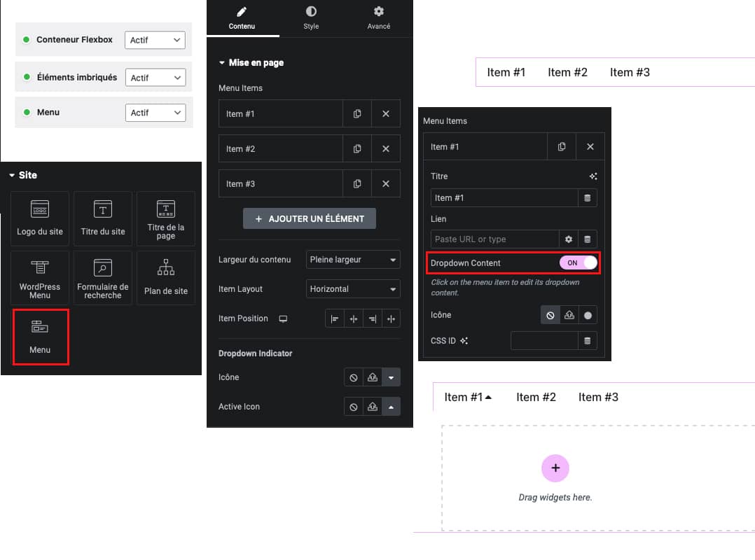Align item position to end
Viewport: 755px width, 560px height.
372,318
